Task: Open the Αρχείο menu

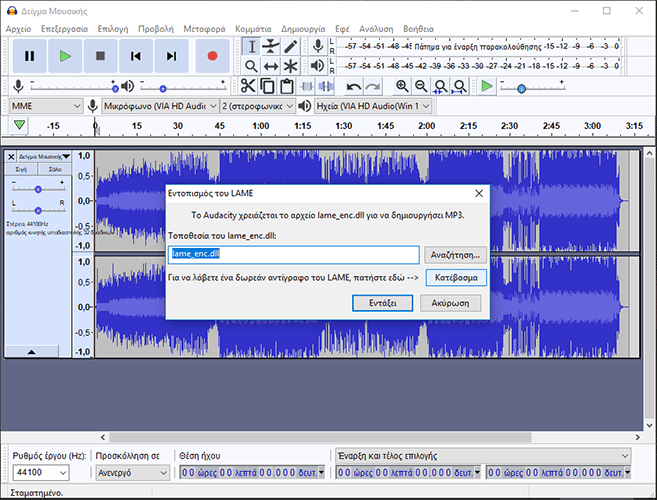Action: tap(18, 29)
